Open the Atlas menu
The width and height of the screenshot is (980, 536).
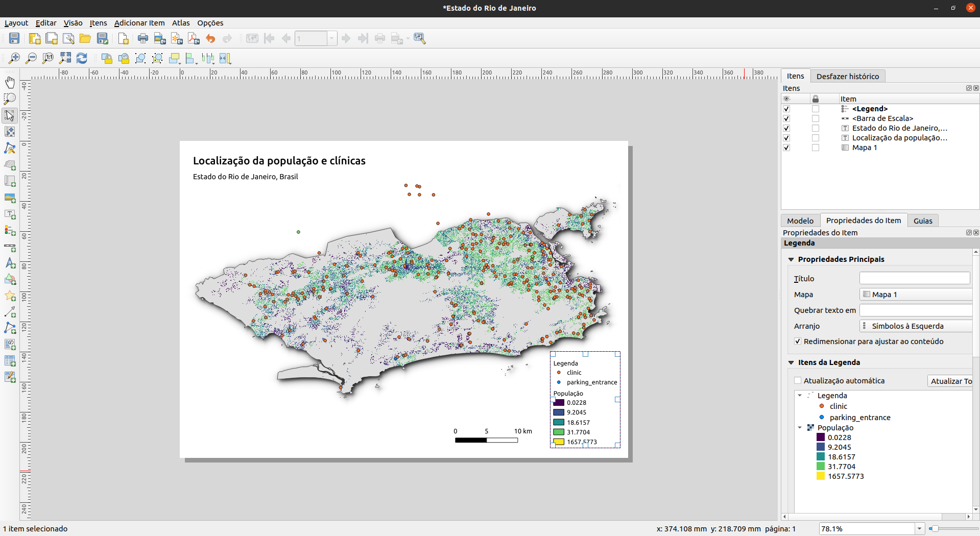181,23
